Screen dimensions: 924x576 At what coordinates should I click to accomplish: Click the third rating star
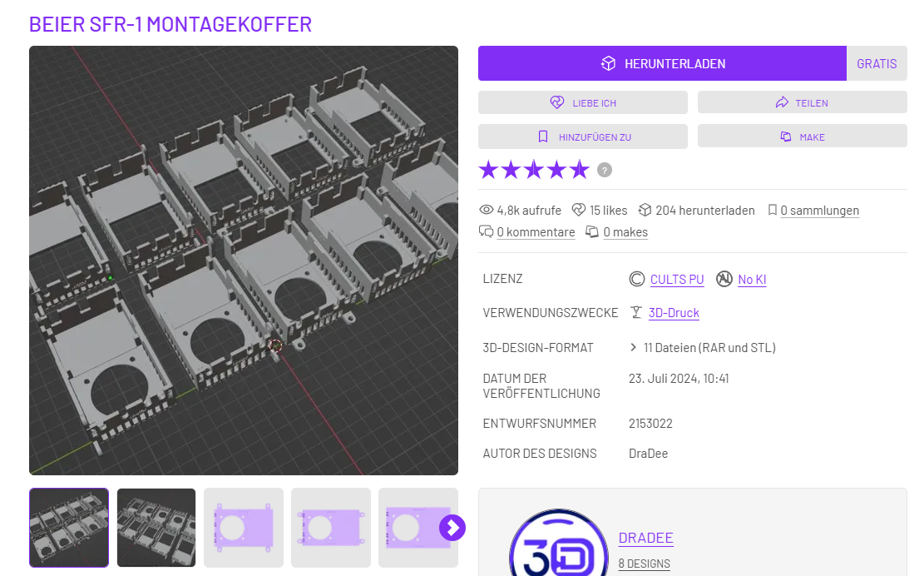coord(534,170)
